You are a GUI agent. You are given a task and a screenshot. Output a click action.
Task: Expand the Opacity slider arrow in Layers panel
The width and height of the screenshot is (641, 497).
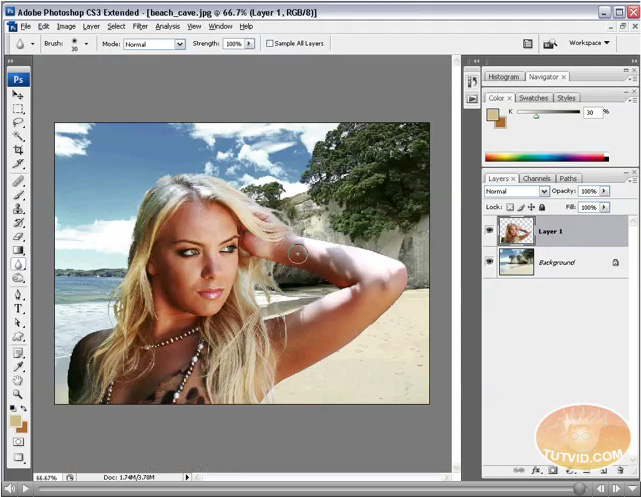point(603,191)
